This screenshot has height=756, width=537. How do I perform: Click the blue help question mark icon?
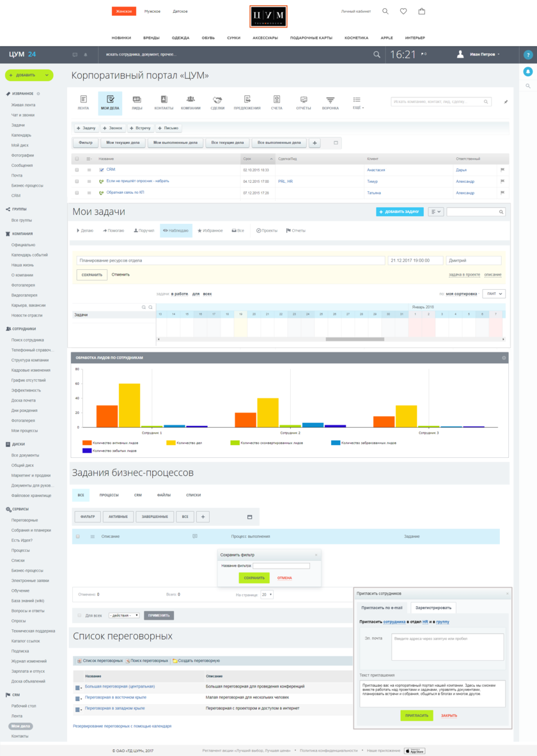click(x=528, y=55)
